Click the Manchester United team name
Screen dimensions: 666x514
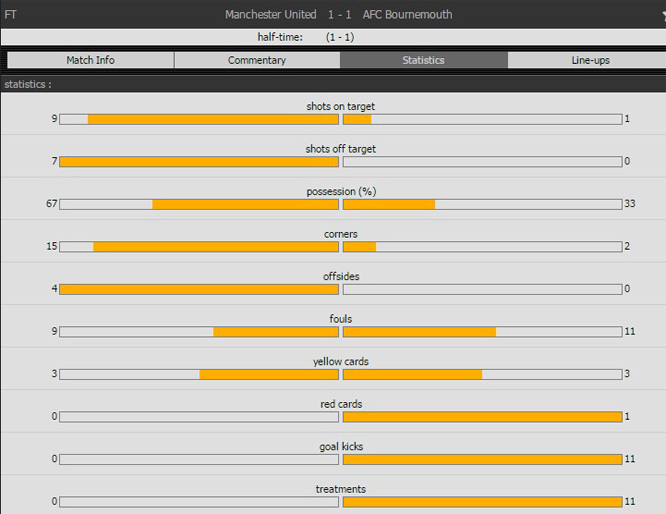pos(271,15)
